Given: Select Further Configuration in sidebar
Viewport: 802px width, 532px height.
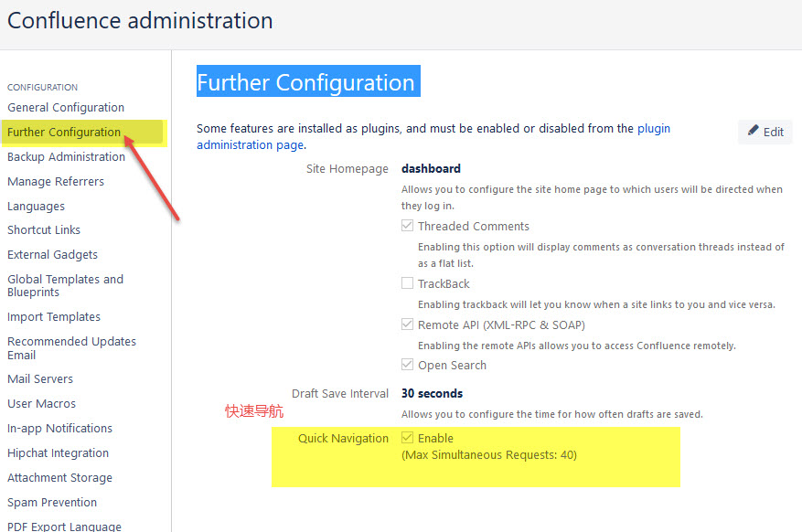Looking at the screenshot, I should 64,133.
